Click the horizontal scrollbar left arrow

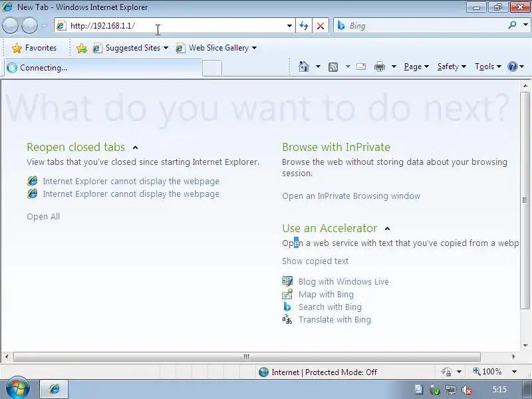[7, 356]
